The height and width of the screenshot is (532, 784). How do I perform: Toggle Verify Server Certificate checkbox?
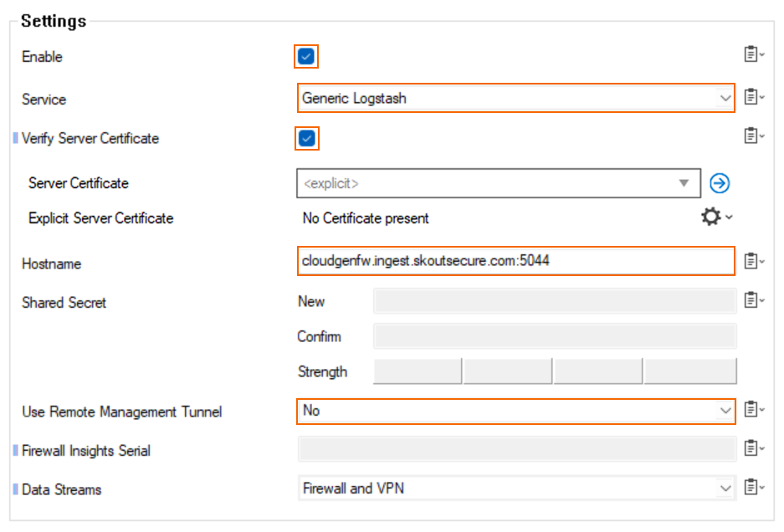click(306, 138)
